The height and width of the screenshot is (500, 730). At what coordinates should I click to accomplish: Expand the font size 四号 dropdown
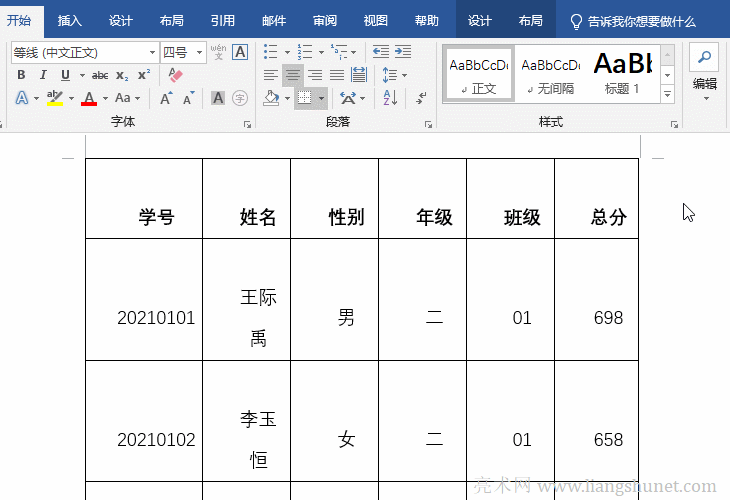pos(183,53)
